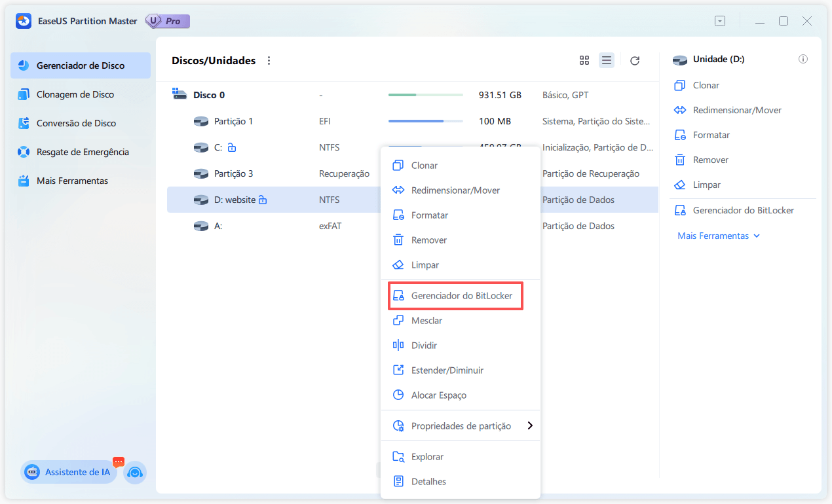Screen dimensions: 832x504
Task: Click the Clonagem de Disco icon
Action: [24, 94]
